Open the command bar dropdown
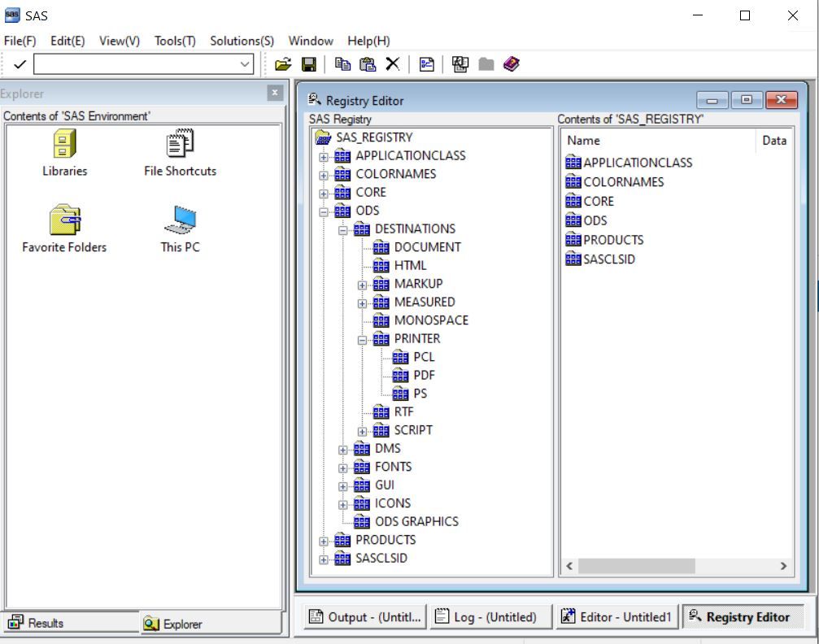This screenshot has width=819, height=644. point(243,63)
